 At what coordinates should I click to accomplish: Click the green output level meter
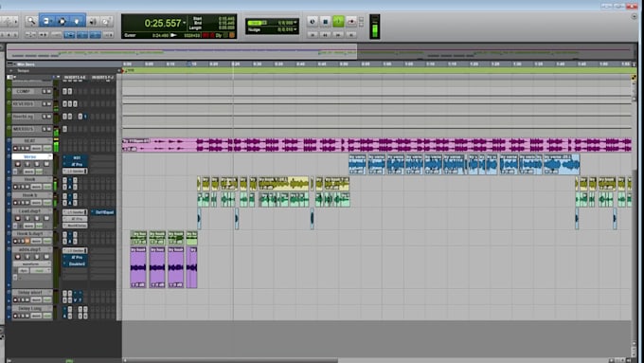pos(375,27)
